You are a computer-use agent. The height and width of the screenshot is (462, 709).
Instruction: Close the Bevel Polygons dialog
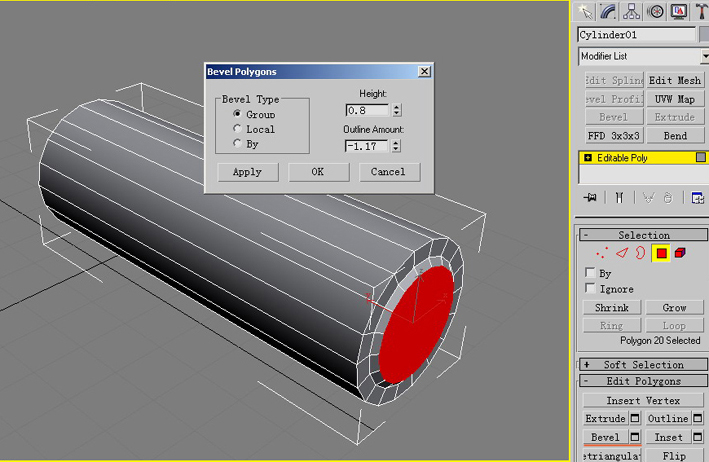click(x=424, y=71)
